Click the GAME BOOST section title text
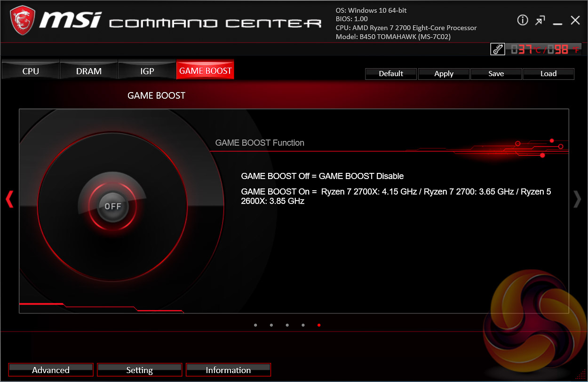This screenshot has width=588, height=382. [x=157, y=96]
